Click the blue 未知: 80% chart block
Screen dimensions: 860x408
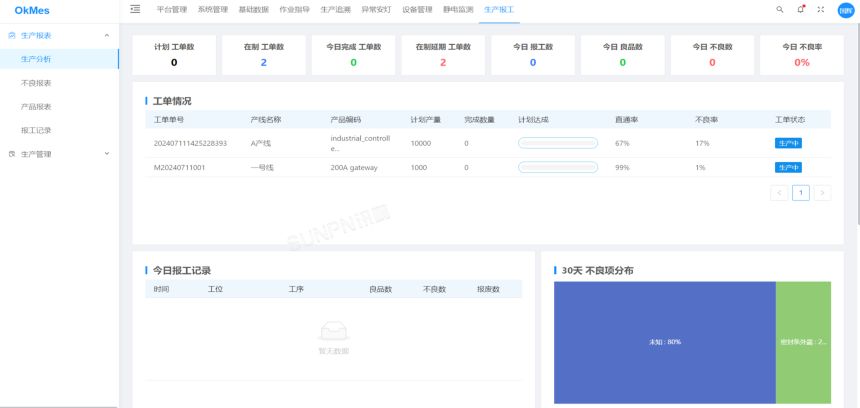[665, 342]
